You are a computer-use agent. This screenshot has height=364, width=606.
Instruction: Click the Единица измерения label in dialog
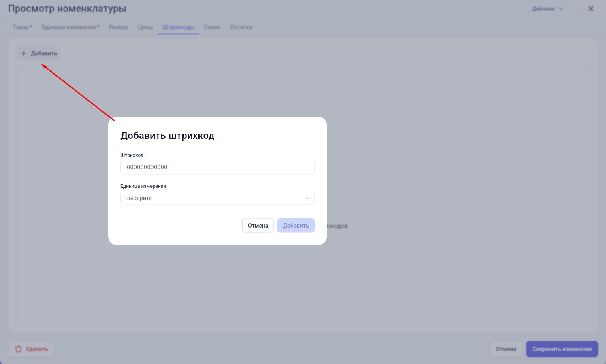[x=143, y=186]
